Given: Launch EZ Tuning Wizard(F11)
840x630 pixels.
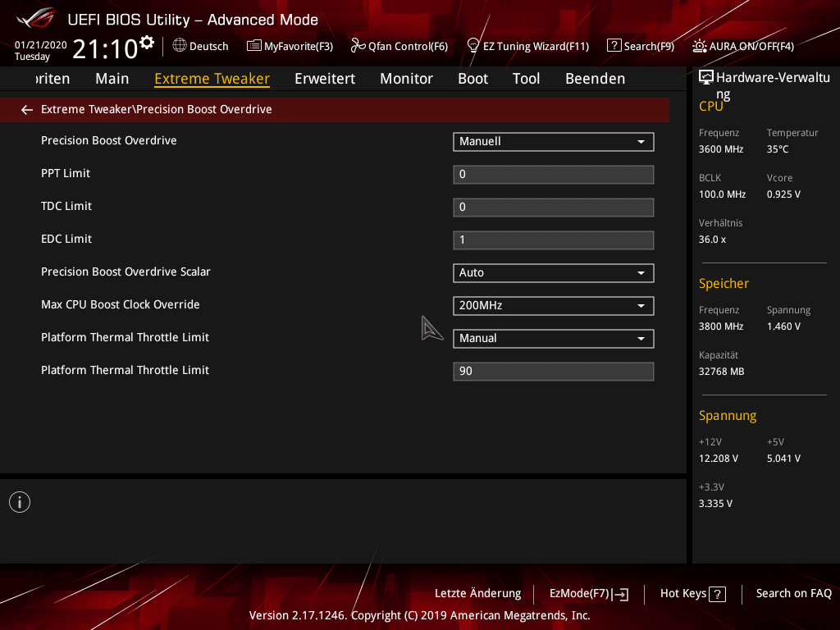Looking at the screenshot, I should pyautogui.click(x=527, y=46).
